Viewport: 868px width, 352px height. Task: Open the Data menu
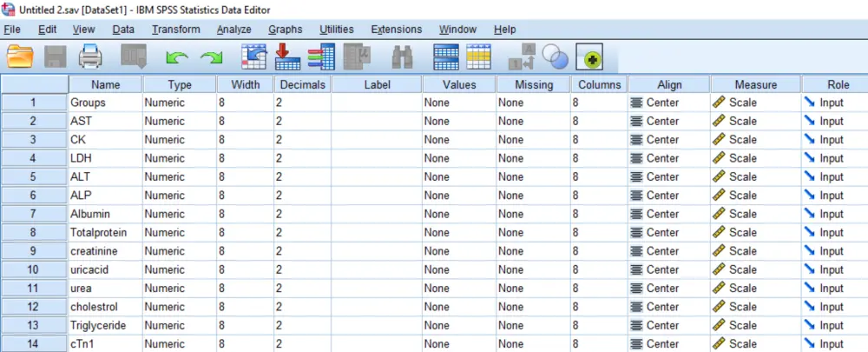[123, 30]
